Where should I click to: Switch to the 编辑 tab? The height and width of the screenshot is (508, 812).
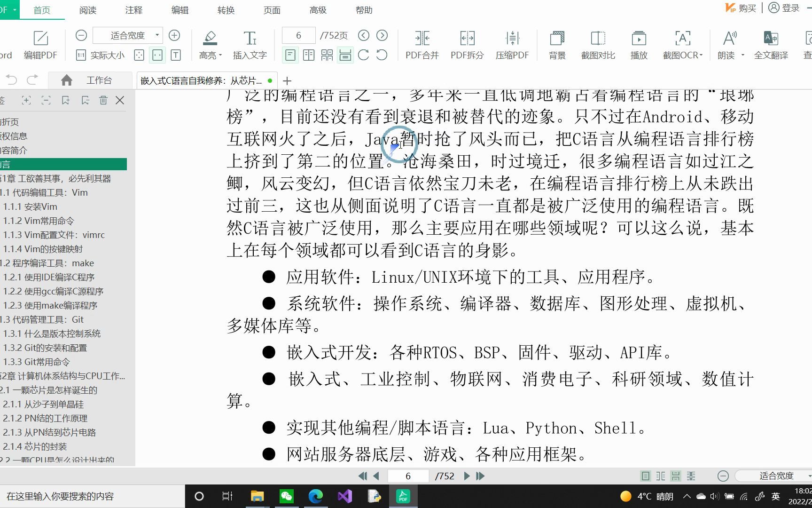coord(180,10)
